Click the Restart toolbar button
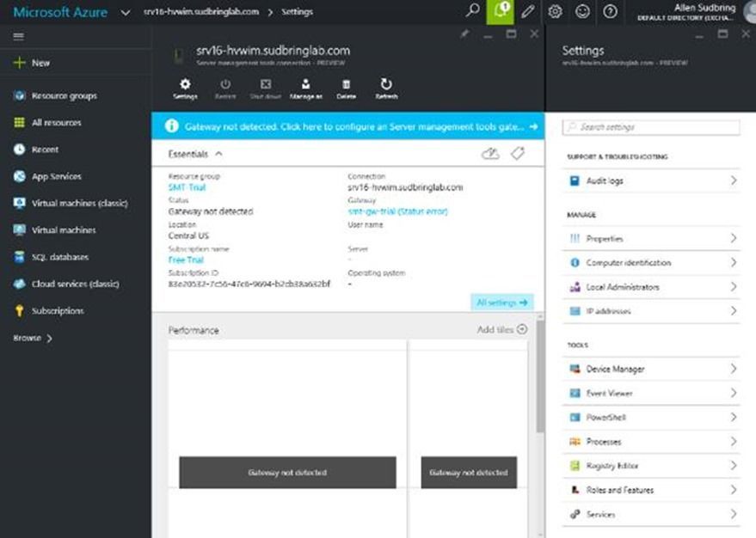Image resolution: width=756 pixels, height=538 pixels. pos(225,89)
